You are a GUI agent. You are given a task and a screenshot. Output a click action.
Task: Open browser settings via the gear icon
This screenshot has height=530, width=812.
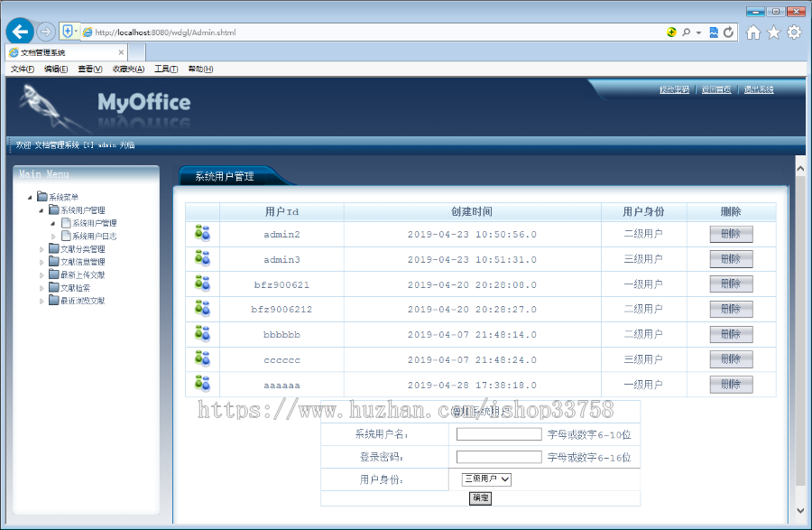point(791,31)
